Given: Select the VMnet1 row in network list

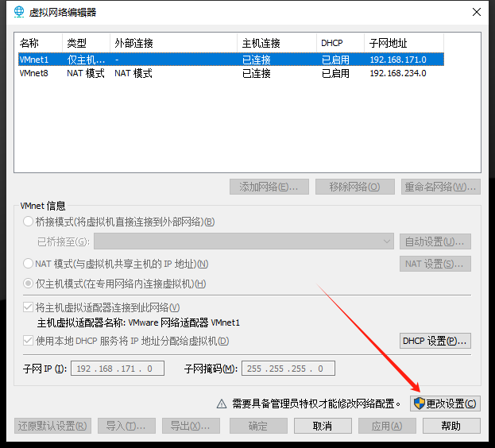Looking at the screenshot, I should click(231, 60).
